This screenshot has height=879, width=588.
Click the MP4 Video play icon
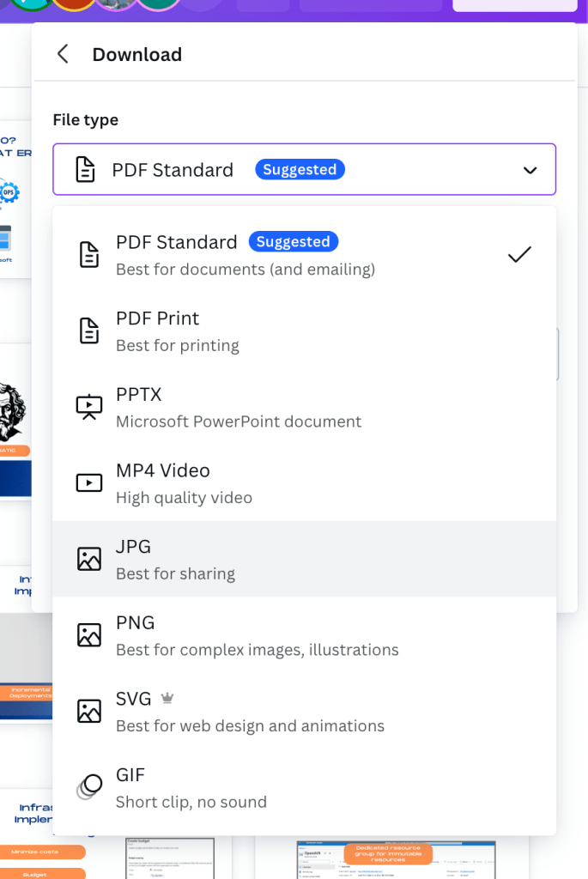click(89, 482)
